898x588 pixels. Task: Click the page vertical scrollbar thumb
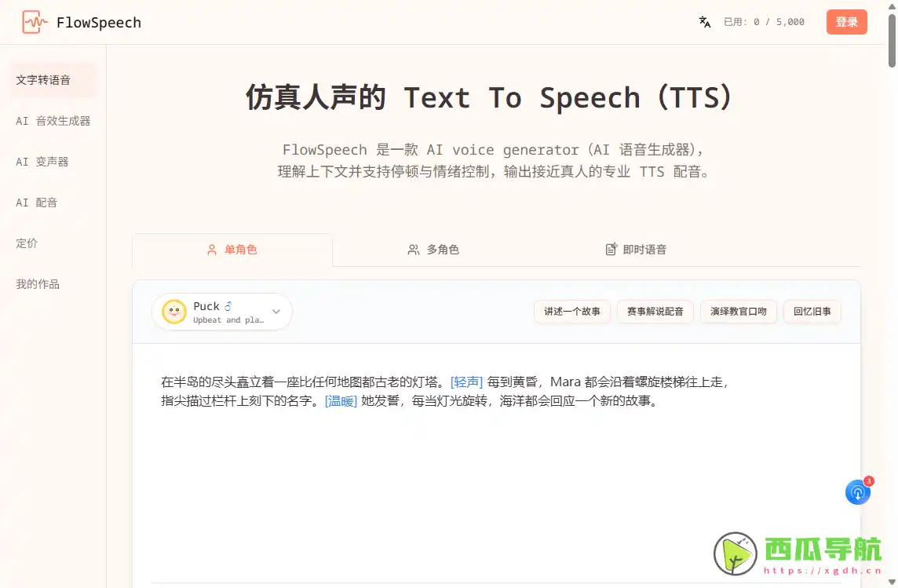click(x=892, y=40)
